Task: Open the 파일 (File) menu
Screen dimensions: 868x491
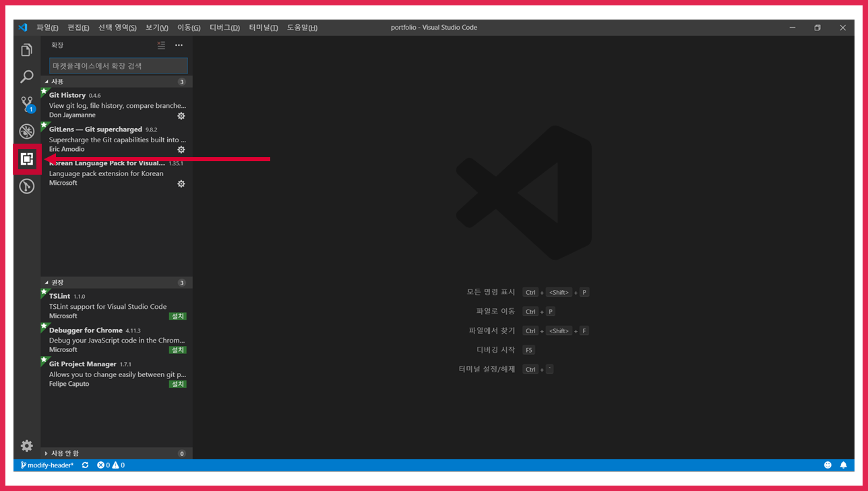Action: click(x=47, y=28)
